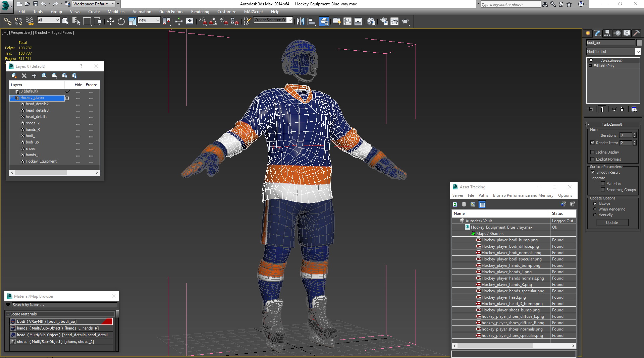Switch to Hierarchy command panel

pyautogui.click(x=607, y=33)
